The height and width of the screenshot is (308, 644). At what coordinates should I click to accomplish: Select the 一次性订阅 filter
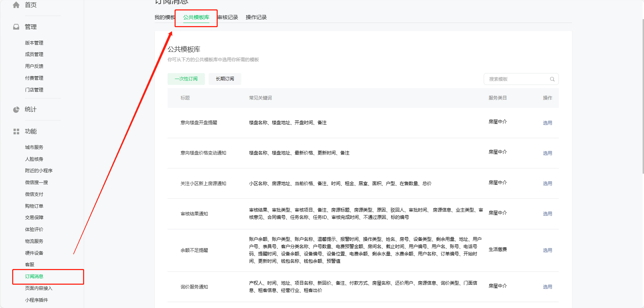[x=186, y=79]
